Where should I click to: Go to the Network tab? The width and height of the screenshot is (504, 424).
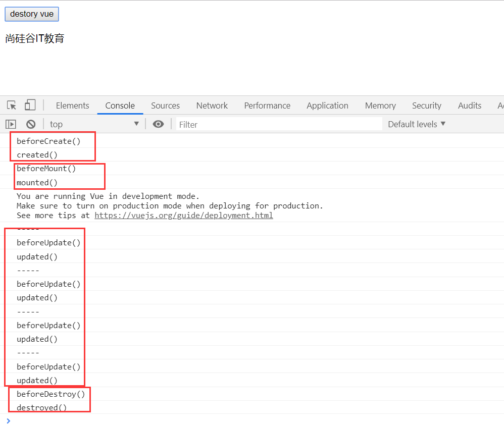[212, 105]
